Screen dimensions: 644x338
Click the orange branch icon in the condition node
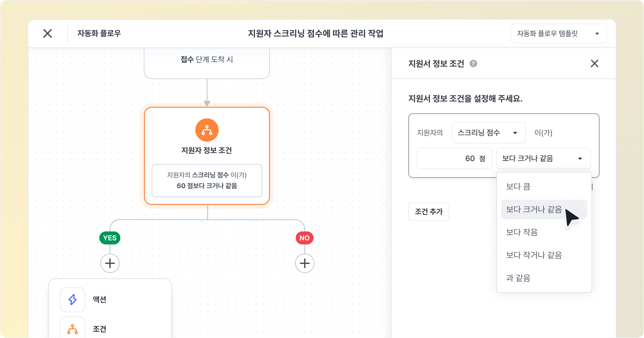coord(207,130)
